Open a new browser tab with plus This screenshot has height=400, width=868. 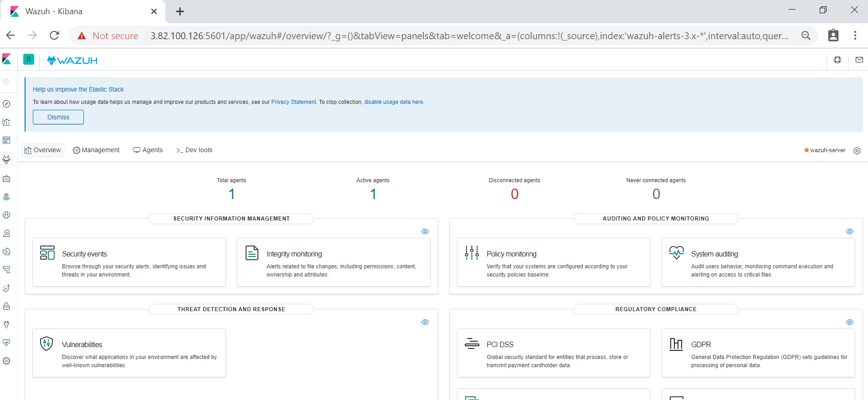[x=180, y=11]
